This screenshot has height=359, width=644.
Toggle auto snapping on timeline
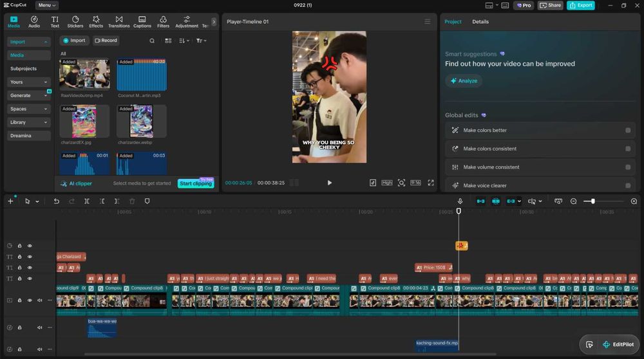(x=496, y=201)
